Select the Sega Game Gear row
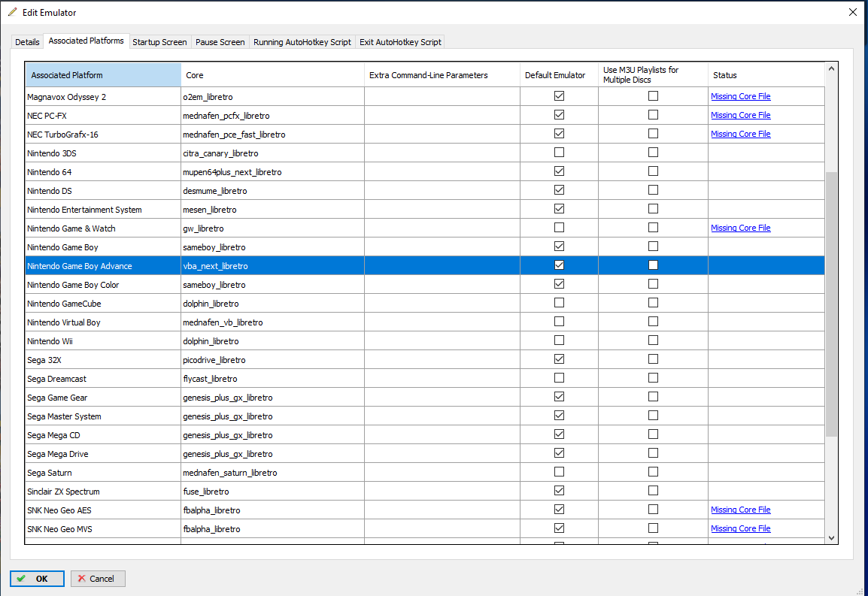868x596 pixels. [x=424, y=398]
